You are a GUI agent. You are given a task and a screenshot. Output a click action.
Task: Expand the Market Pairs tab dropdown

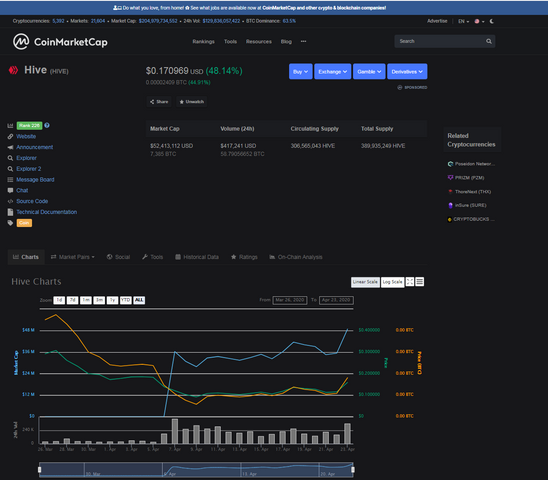(x=73, y=257)
